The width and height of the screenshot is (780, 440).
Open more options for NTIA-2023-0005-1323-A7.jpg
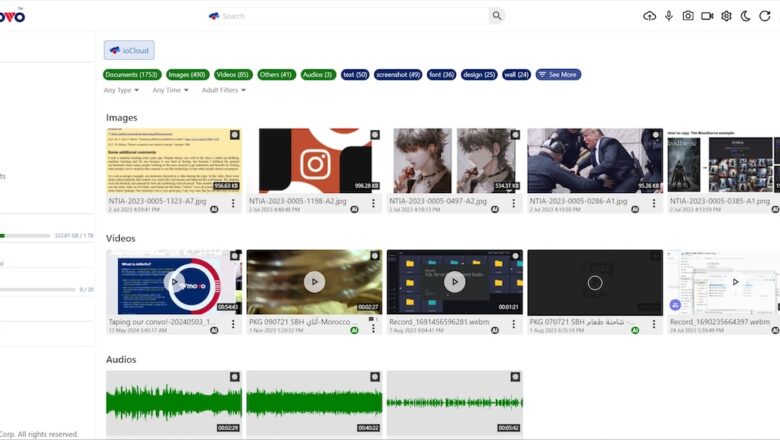(233, 203)
